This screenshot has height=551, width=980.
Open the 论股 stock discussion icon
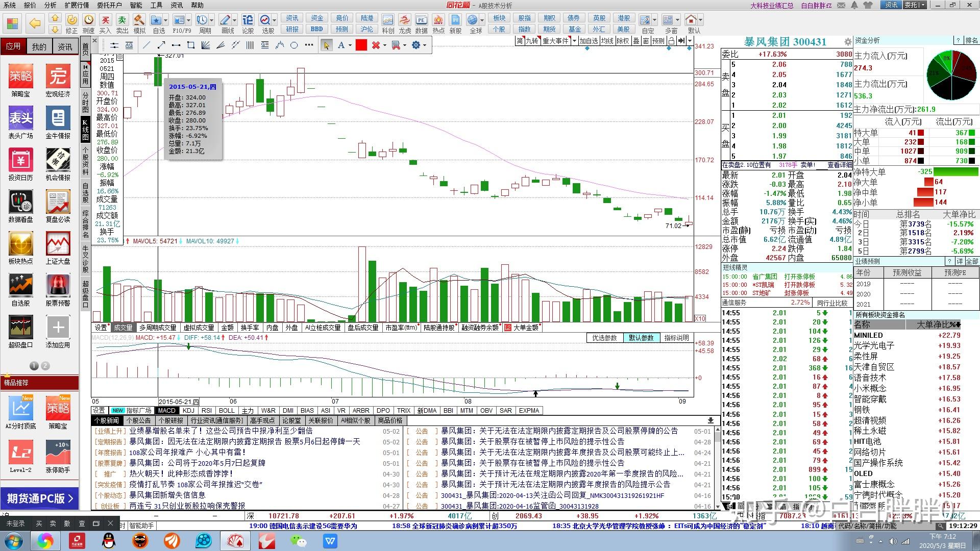point(248,23)
